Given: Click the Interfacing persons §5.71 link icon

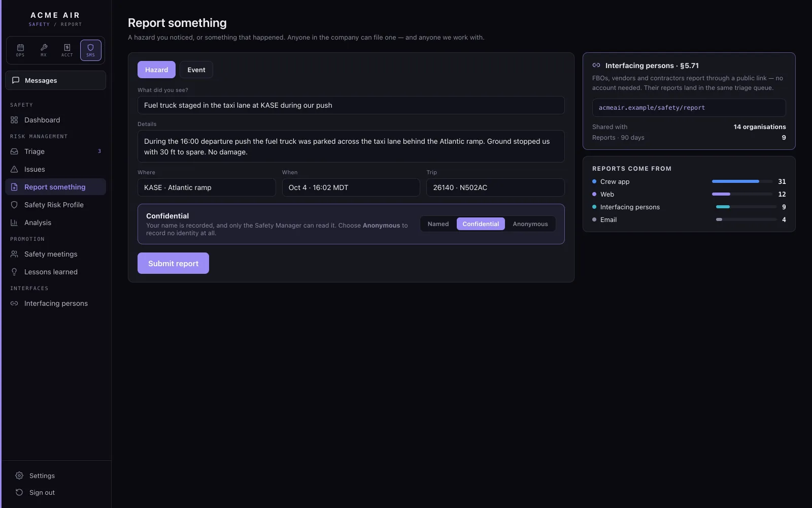Looking at the screenshot, I should (x=596, y=66).
